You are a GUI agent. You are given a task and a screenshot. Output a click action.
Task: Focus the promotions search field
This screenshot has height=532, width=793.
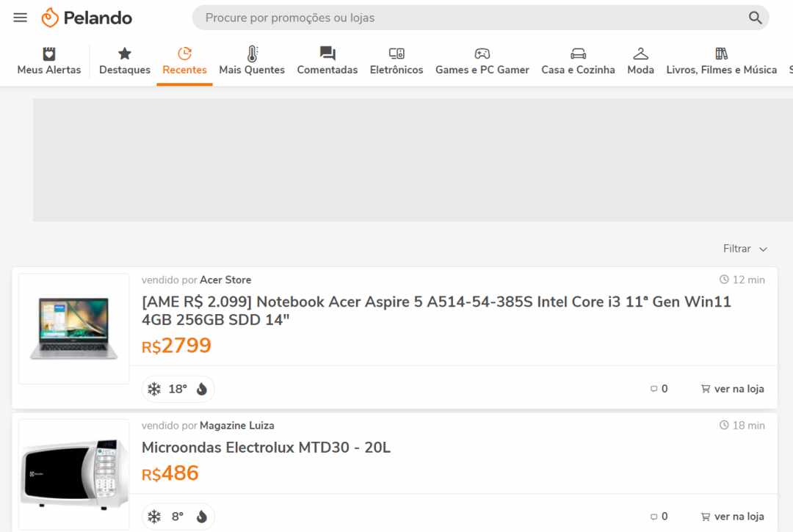coord(480,18)
